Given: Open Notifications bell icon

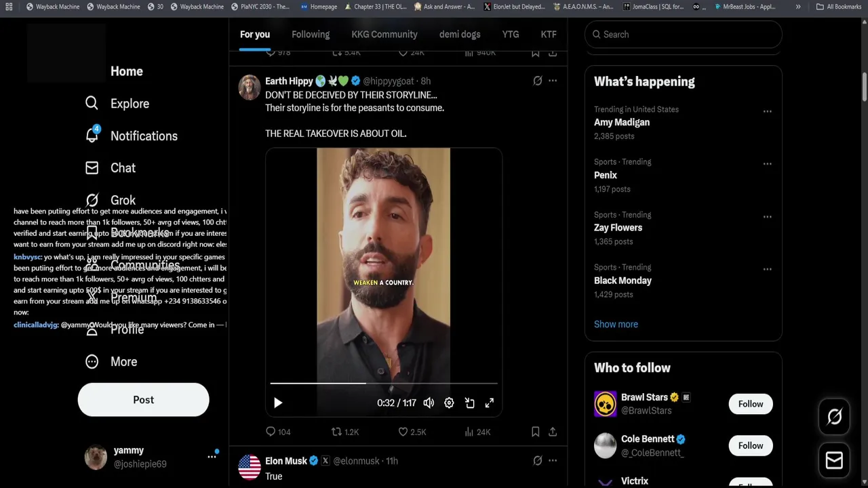Looking at the screenshot, I should pos(92,135).
